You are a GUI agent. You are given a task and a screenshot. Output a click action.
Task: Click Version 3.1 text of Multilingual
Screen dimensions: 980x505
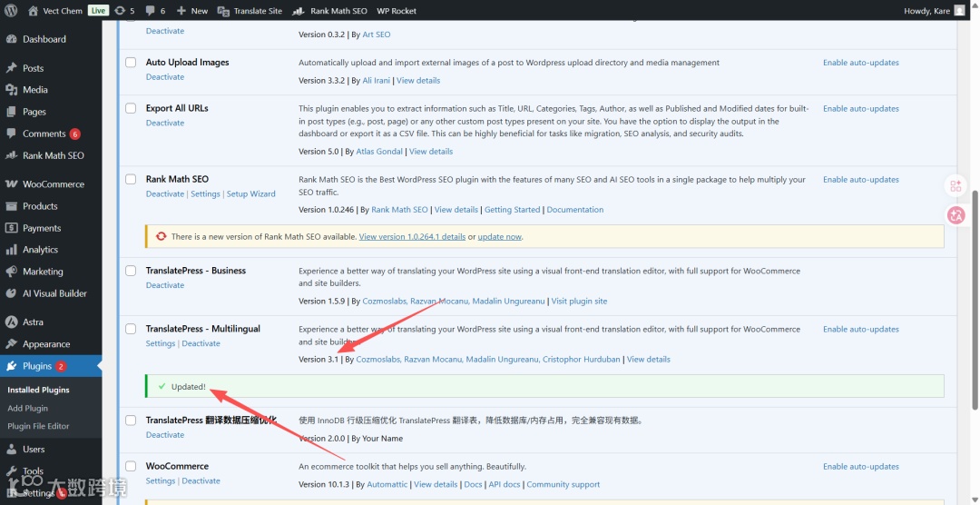click(x=318, y=359)
